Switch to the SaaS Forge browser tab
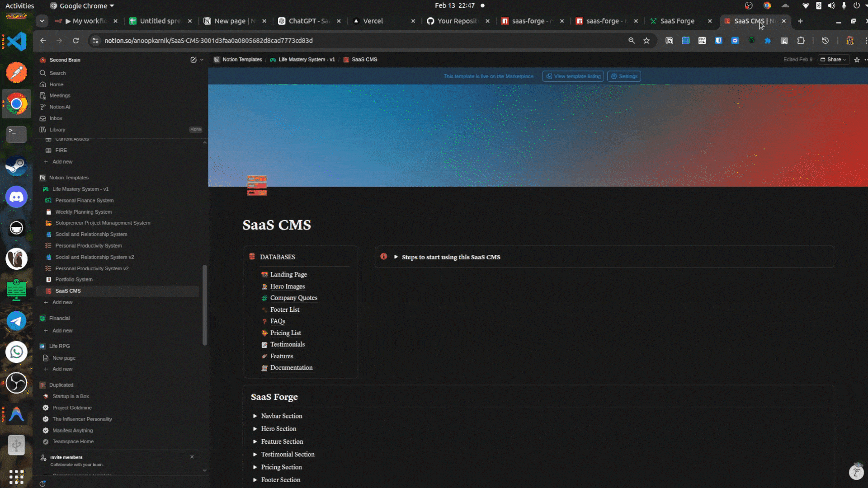This screenshot has height=488, width=868. coord(677,21)
